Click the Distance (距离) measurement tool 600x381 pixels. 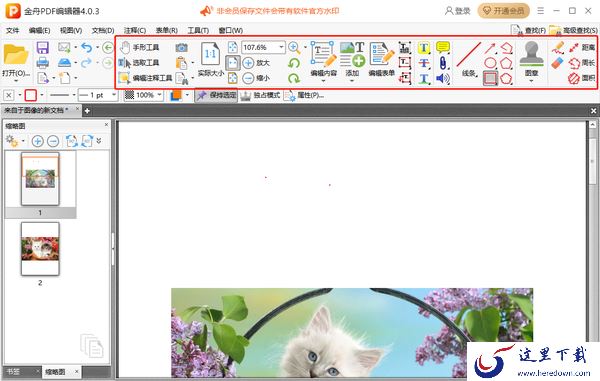[x=582, y=47]
